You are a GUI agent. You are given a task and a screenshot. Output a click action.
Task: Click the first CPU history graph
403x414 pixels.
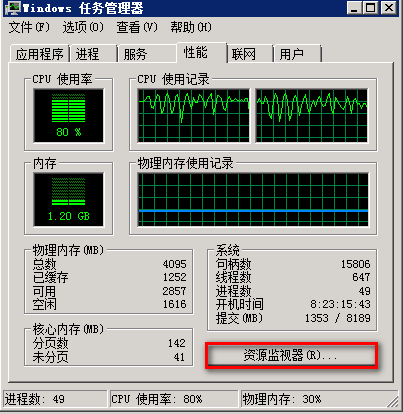pyautogui.click(x=193, y=115)
